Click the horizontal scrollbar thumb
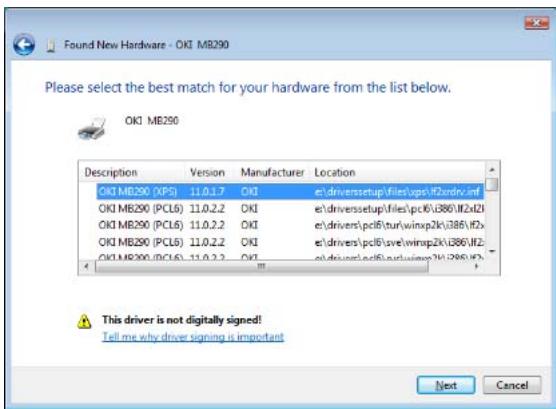Image resolution: width=556 pixels, height=409 pixels. tap(262, 267)
